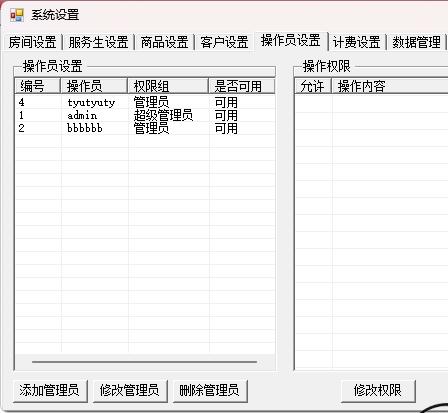Click the operator list horizontal scrollbar
The height and width of the screenshot is (413, 448).
pos(144,362)
